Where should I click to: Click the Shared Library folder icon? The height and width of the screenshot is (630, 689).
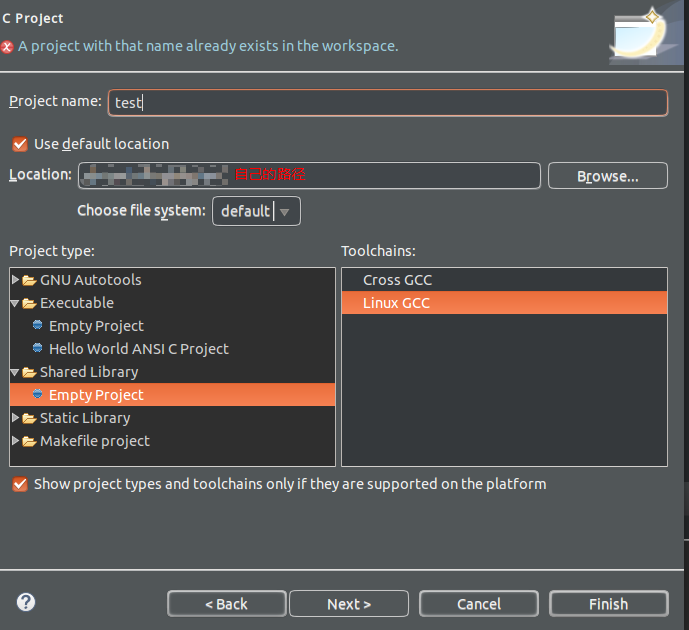click(x=29, y=373)
